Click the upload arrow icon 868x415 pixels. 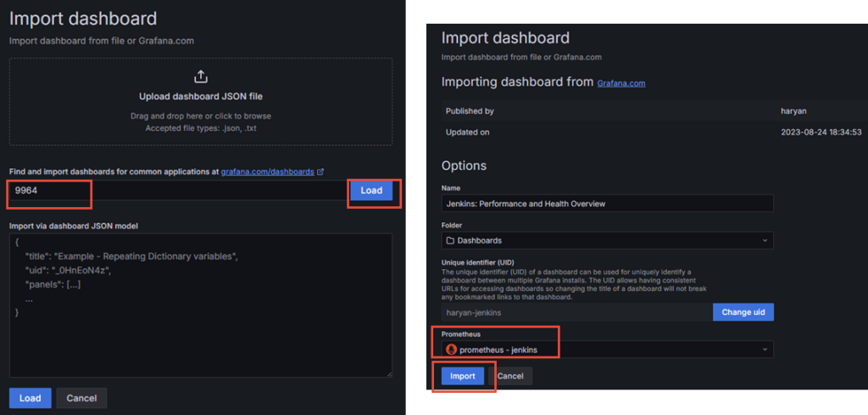click(201, 76)
